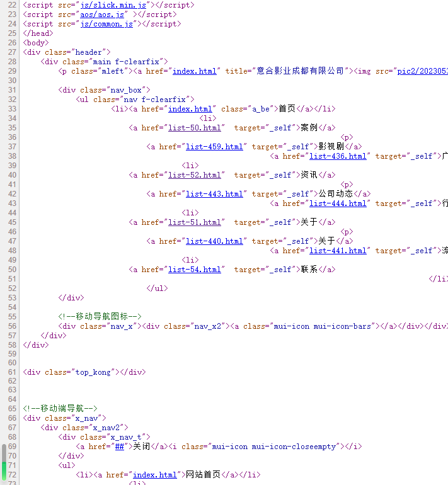448x485 pixels.
Task: Click the ## href link on line 69
Action: point(118,447)
